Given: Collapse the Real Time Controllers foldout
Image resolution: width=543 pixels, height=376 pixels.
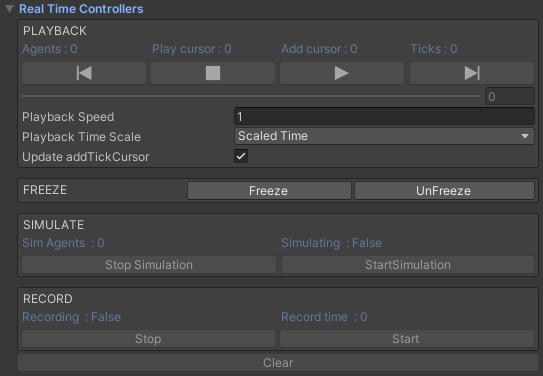Looking at the screenshot, I should tap(9, 9).
